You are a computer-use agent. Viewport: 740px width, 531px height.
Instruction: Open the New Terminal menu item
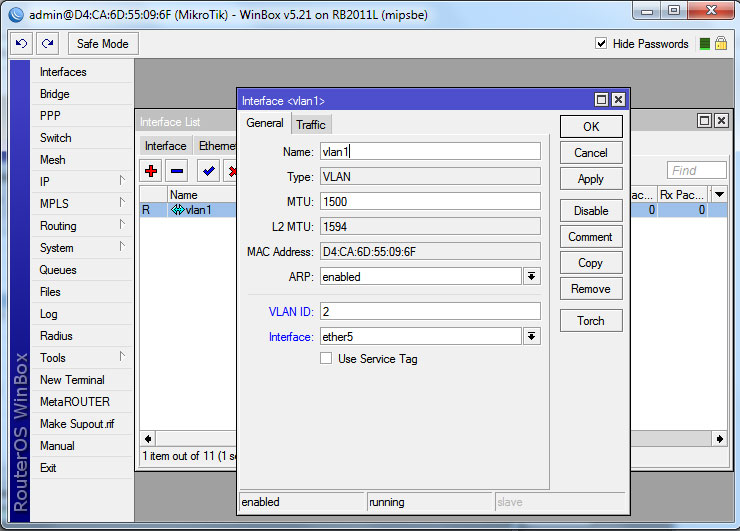click(x=71, y=380)
